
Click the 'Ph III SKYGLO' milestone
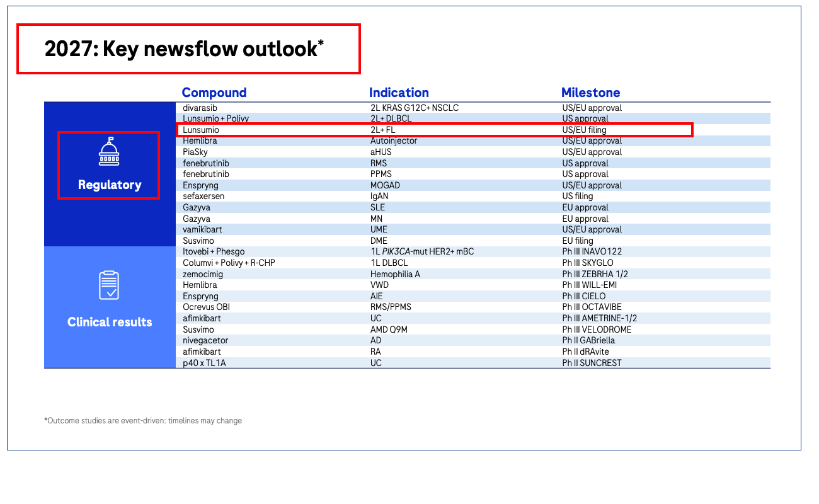[x=588, y=263]
